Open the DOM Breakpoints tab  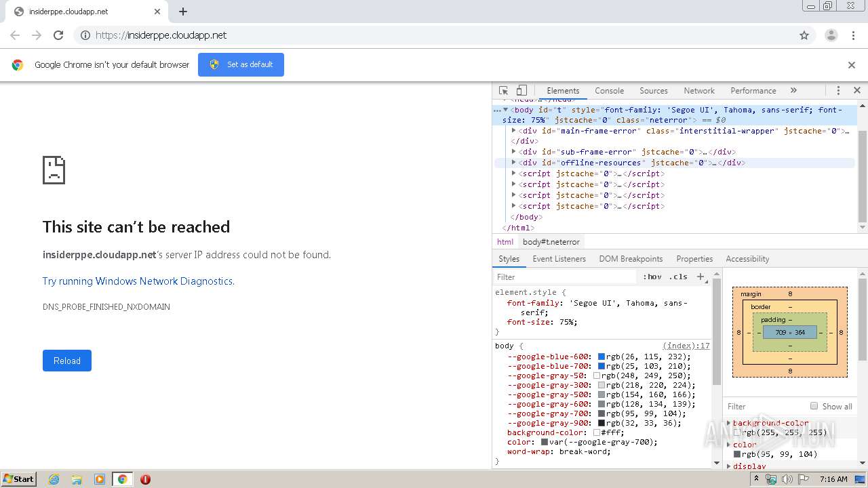pos(631,259)
